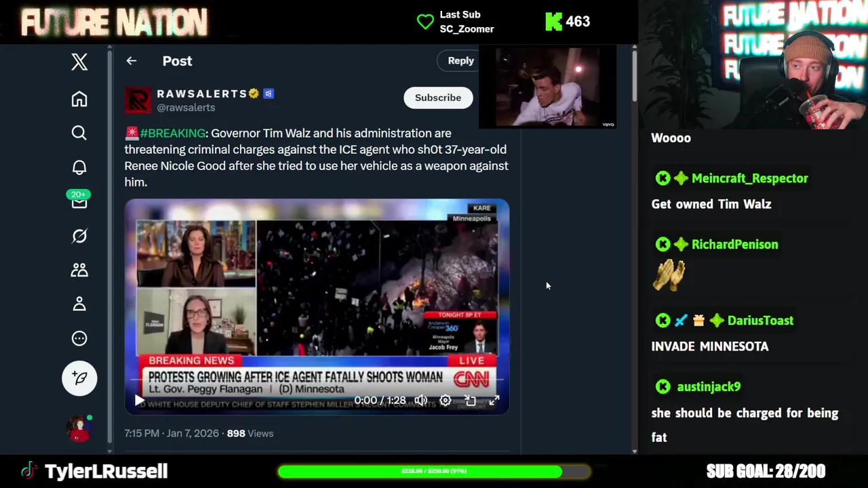Subscribe to RAWSALERTS
This screenshot has height=488, width=868.
(x=438, y=98)
